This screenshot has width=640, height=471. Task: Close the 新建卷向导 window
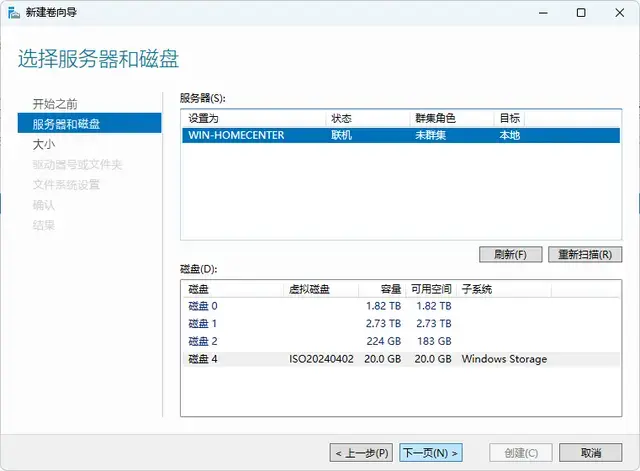pyautogui.click(x=620, y=13)
